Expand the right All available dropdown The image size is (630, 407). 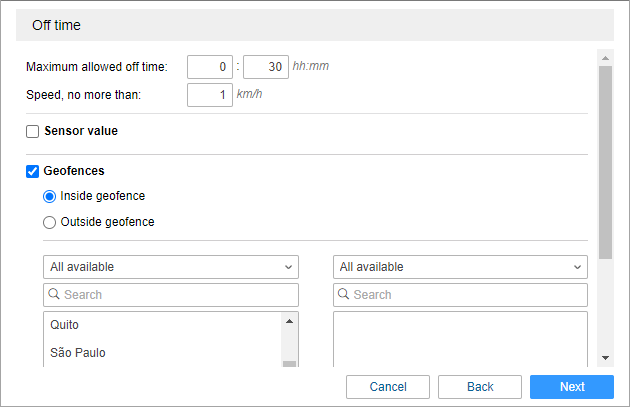click(x=460, y=267)
